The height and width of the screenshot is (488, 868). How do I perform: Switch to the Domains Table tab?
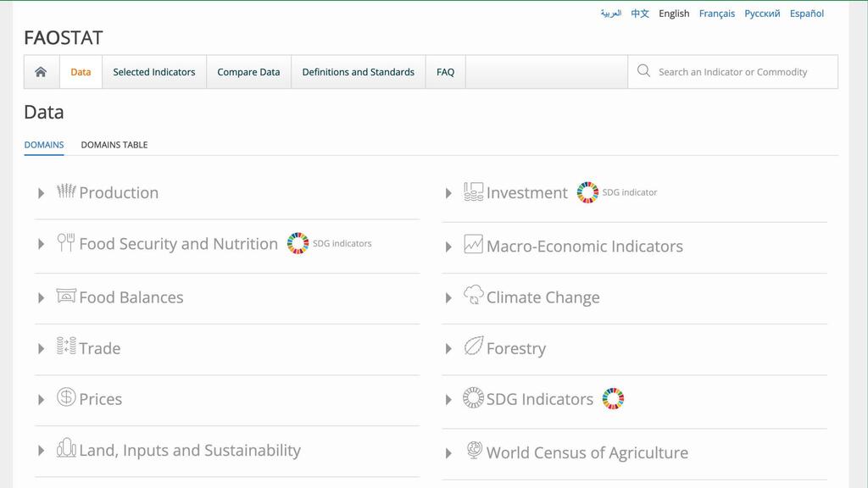coord(114,145)
